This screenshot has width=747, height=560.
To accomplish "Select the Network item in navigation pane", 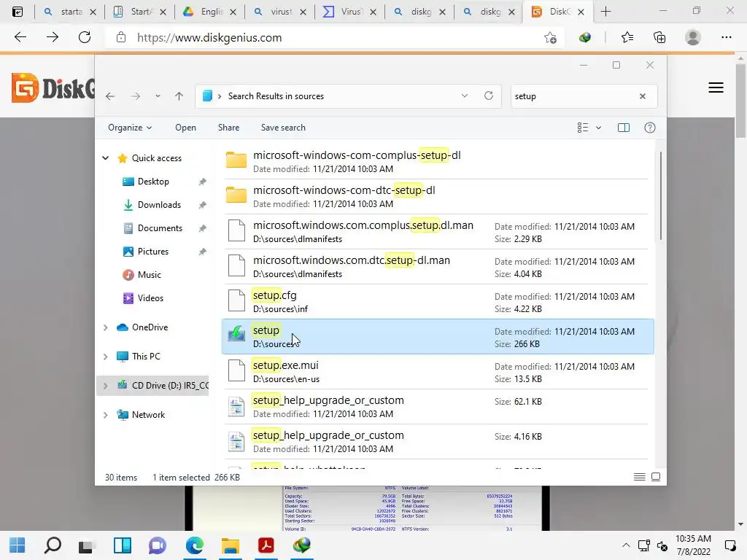I will click(148, 415).
